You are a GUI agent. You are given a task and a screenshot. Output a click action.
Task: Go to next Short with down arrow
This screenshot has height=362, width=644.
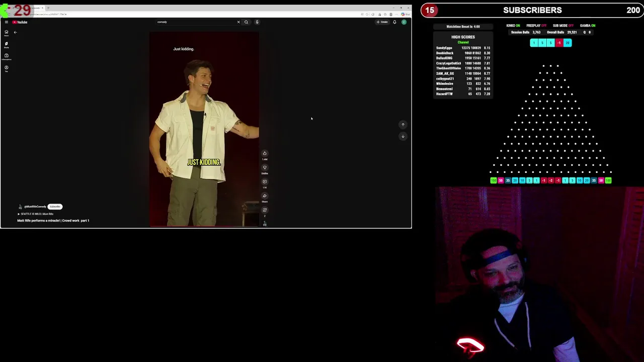(x=403, y=136)
